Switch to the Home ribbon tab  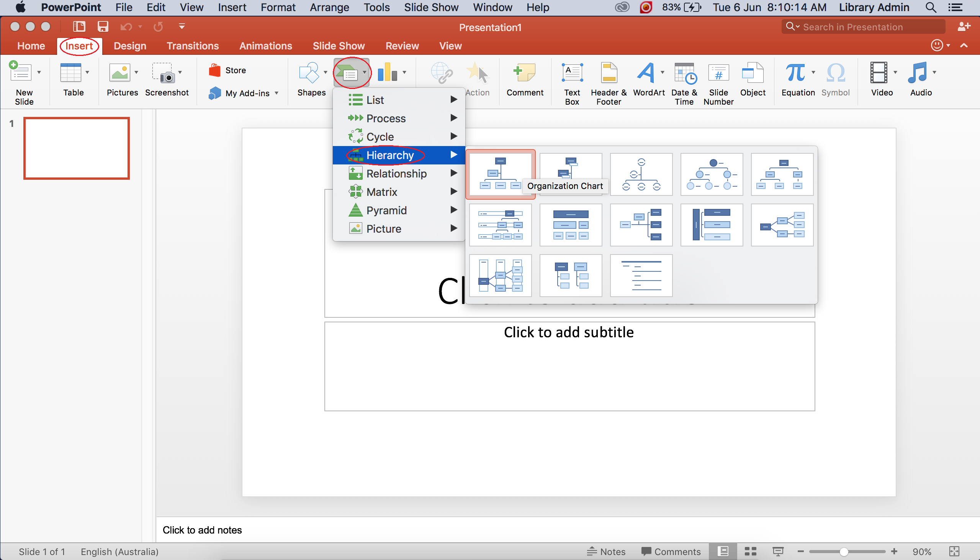click(31, 46)
